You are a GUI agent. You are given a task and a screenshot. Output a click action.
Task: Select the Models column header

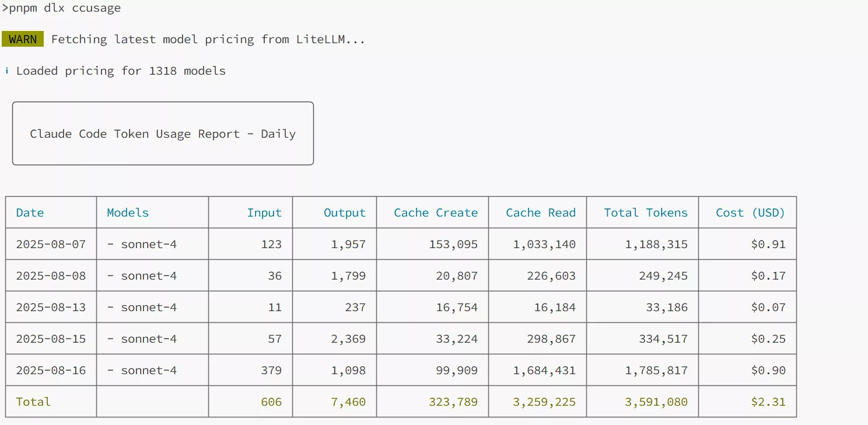(128, 213)
